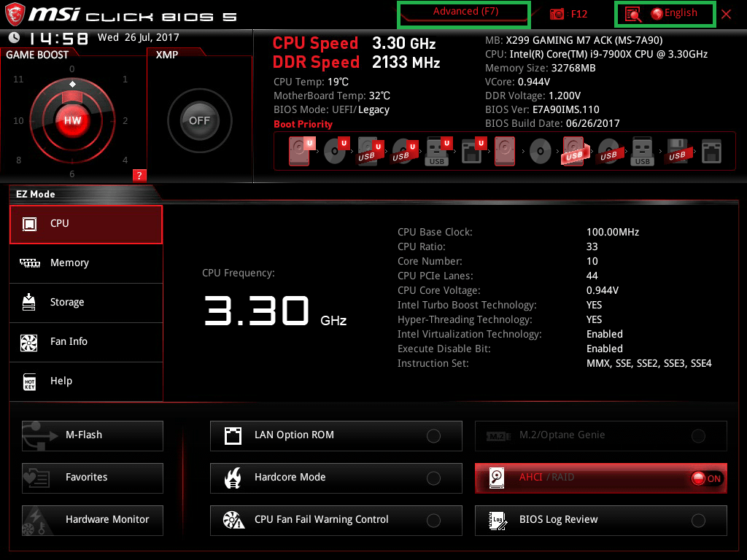
Task: Turn on the XMP OFF button
Action: pyautogui.click(x=199, y=120)
